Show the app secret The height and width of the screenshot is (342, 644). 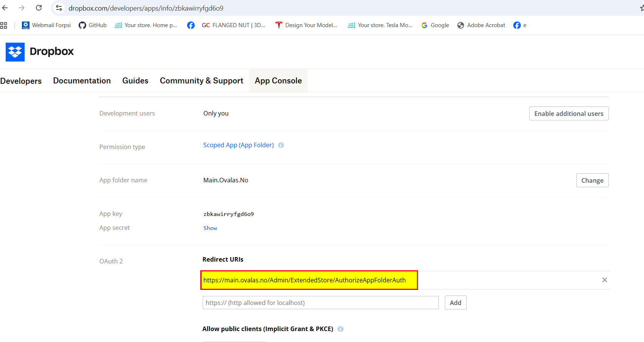click(x=210, y=228)
